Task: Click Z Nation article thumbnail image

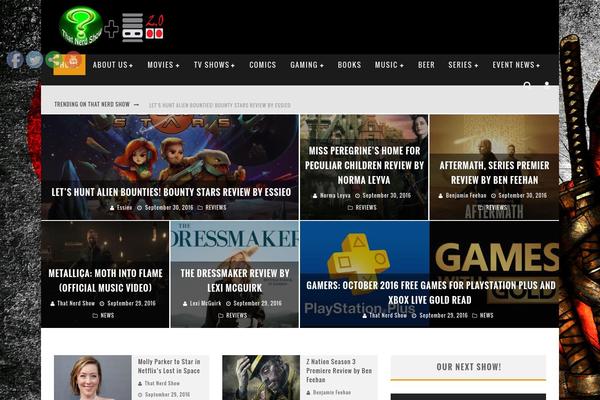Action: point(261,377)
